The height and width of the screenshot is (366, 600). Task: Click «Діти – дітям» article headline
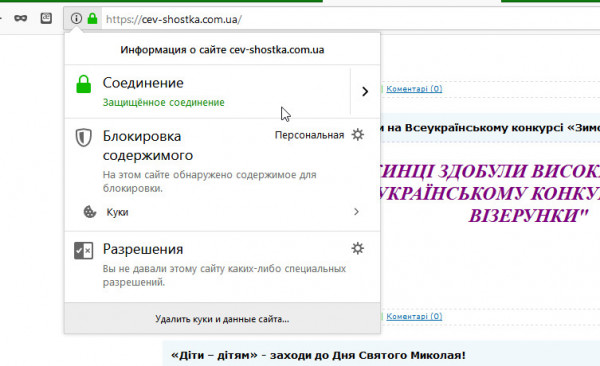pyautogui.click(x=318, y=355)
